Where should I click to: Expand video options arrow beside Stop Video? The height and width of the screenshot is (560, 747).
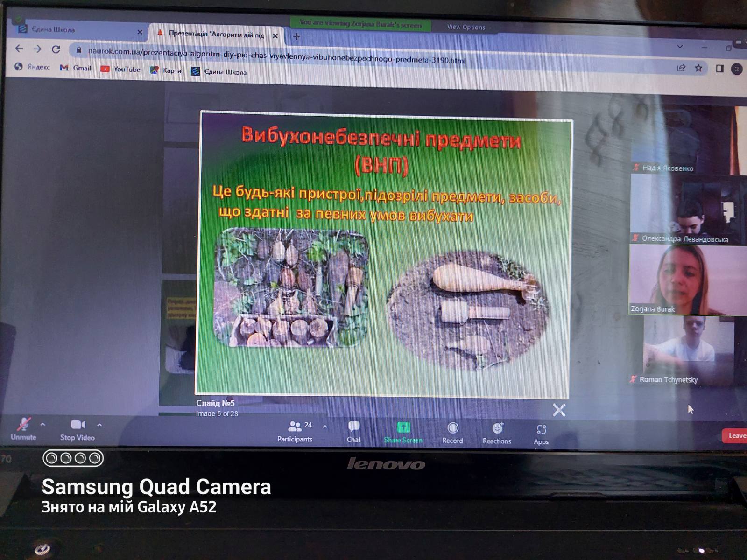[99, 425]
